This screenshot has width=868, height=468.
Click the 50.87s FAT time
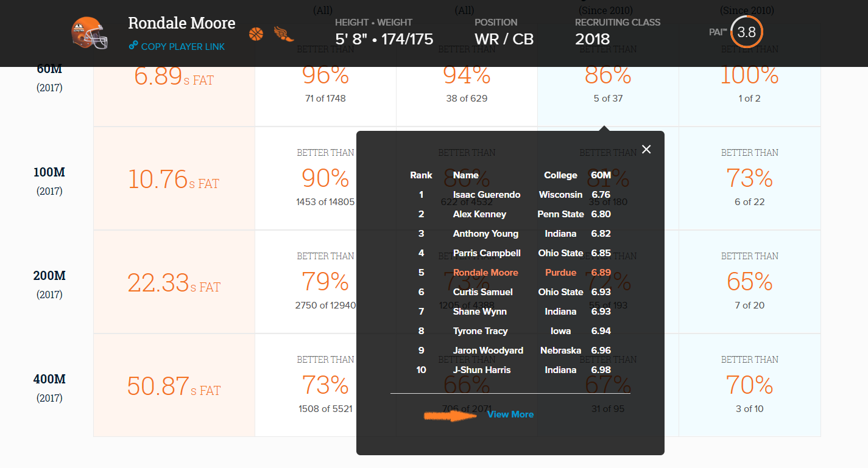coord(174,386)
